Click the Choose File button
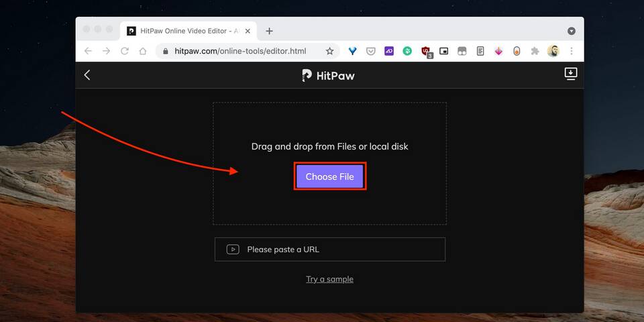This screenshot has width=644, height=322. [x=330, y=176]
